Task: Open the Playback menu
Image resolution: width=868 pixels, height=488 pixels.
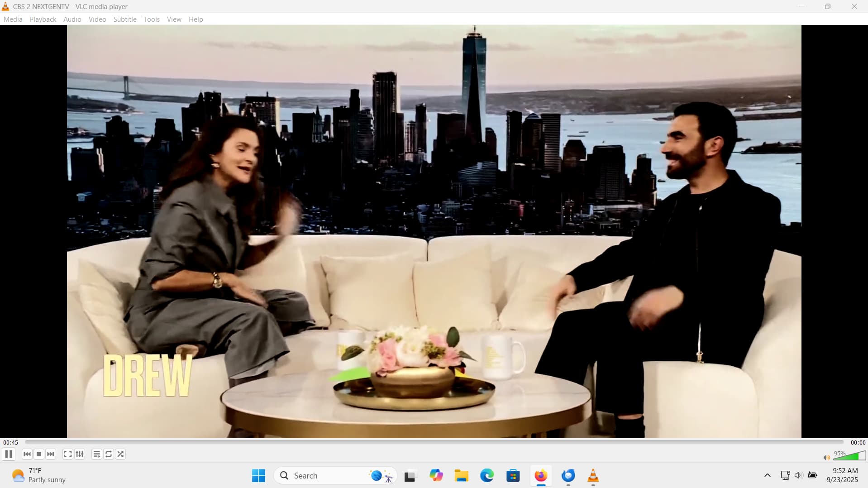Action: coord(43,19)
